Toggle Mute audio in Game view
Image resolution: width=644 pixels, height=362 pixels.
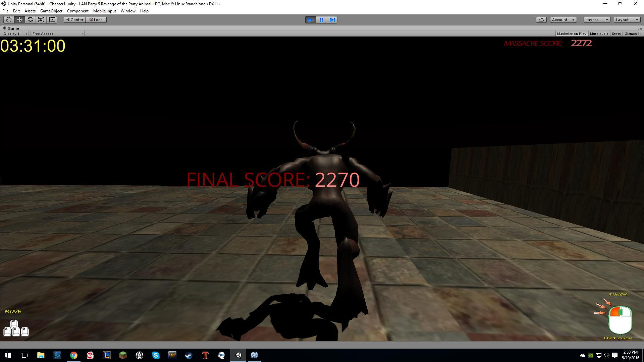599,34
